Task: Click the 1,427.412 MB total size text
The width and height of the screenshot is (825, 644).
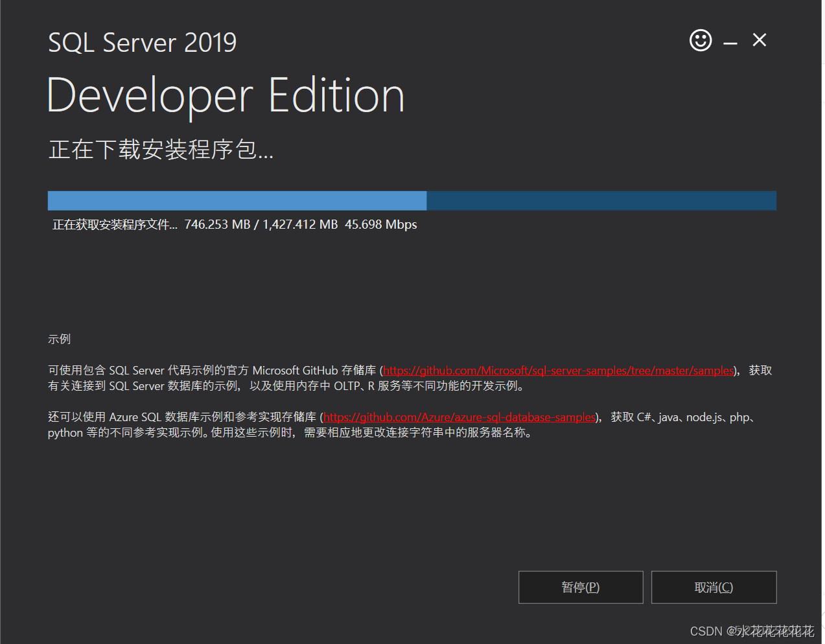Action: point(300,225)
